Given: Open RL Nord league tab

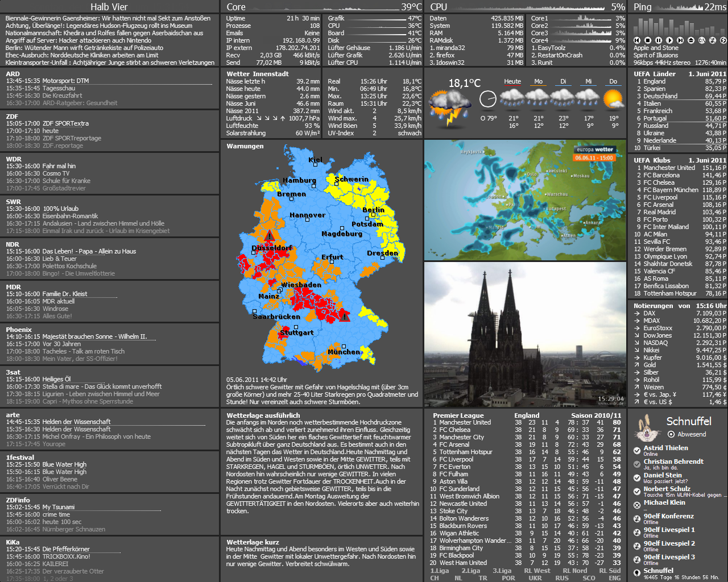Looking at the screenshot, I should [574, 571].
